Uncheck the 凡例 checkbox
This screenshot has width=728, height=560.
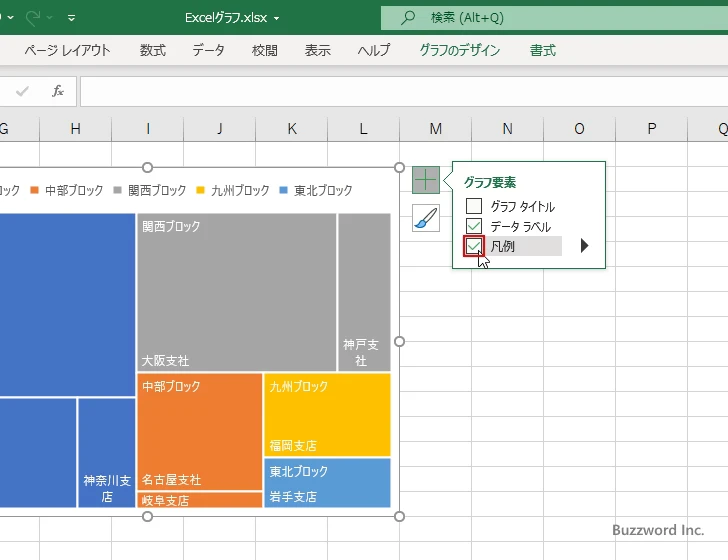[x=474, y=246]
